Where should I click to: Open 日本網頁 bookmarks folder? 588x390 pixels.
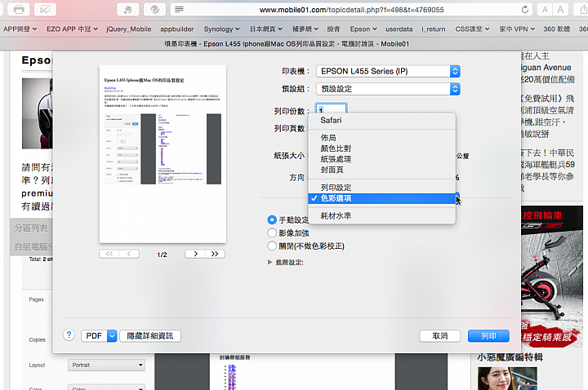coord(266,29)
